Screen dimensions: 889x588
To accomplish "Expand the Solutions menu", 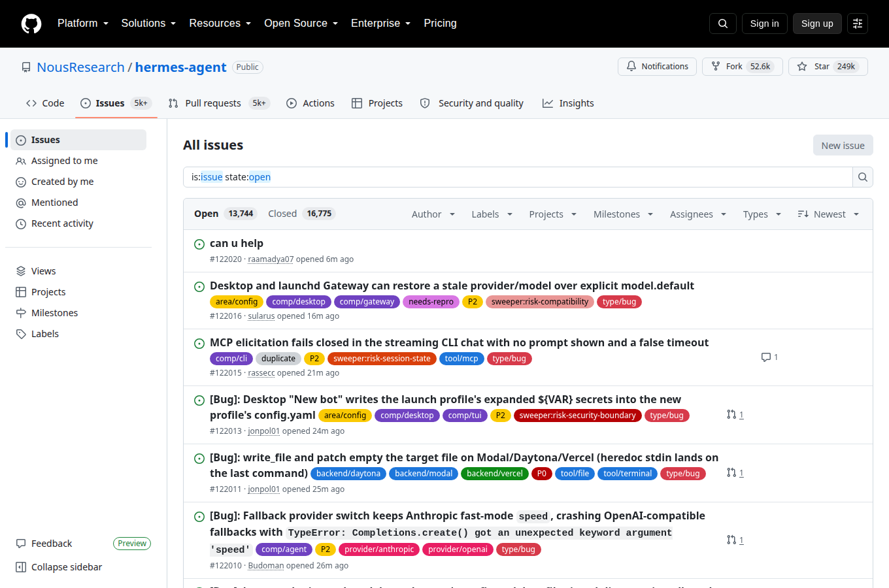I will tap(148, 24).
